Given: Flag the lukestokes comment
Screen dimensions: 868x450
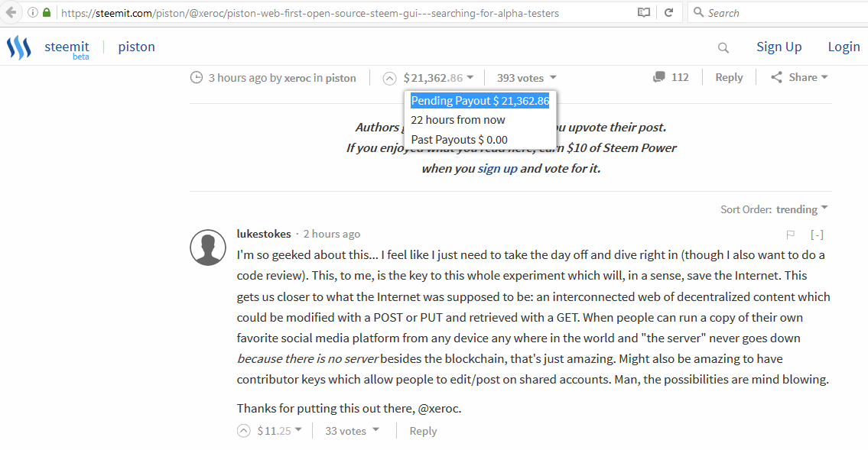Looking at the screenshot, I should [x=791, y=235].
